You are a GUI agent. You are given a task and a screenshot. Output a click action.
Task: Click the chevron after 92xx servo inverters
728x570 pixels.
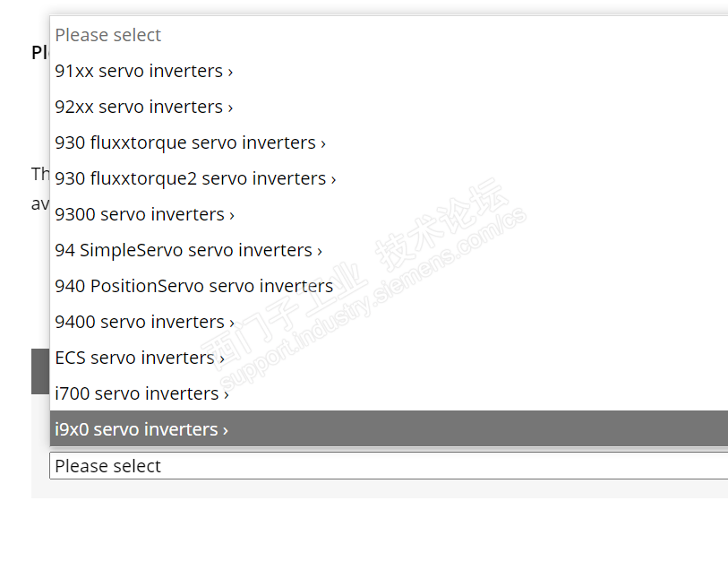point(230,108)
